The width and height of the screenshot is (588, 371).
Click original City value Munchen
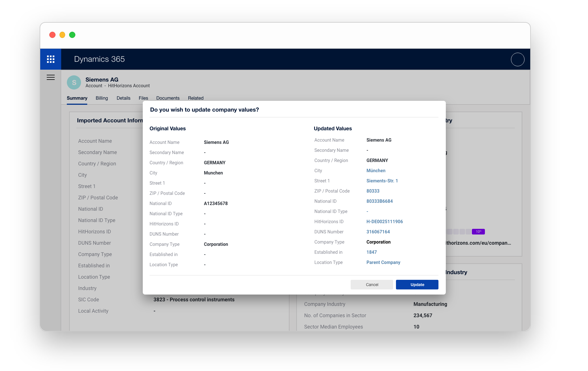tap(213, 173)
